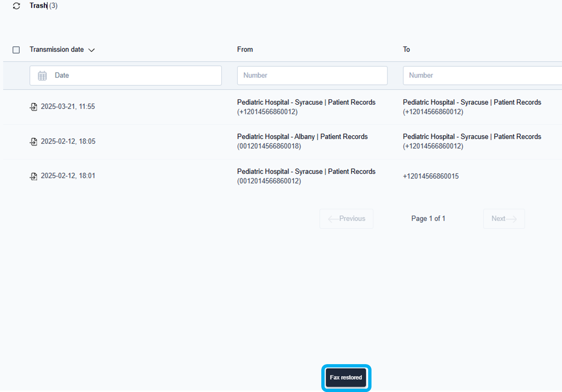
Task: Click recipient number +12014566860015
Action: tap(430, 176)
